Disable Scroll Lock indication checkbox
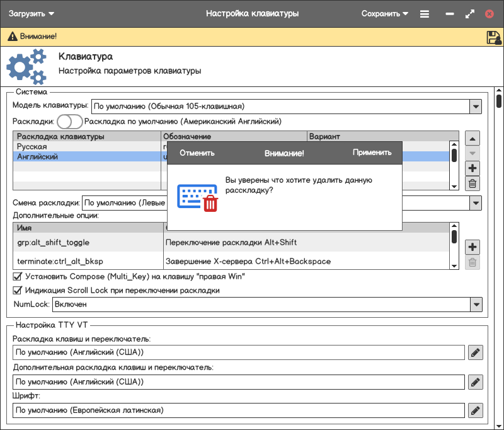 coord(18,291)
